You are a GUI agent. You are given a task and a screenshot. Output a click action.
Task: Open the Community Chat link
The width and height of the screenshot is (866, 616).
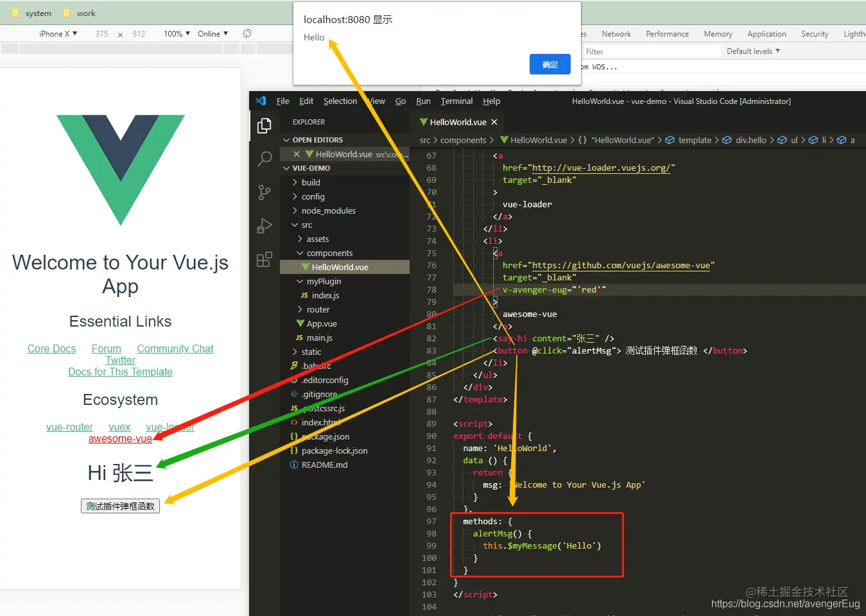175,348
